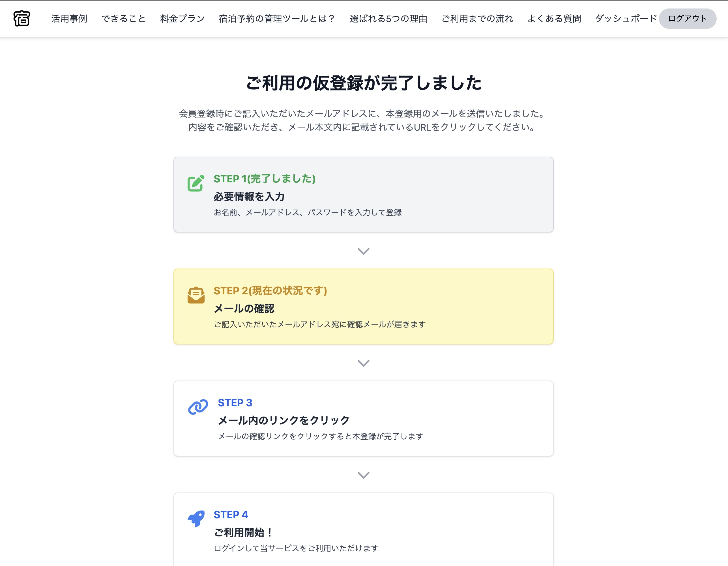
Task: Click 宿泊予約の管理ツールとは？ in the nav
Action: point(276,19)
